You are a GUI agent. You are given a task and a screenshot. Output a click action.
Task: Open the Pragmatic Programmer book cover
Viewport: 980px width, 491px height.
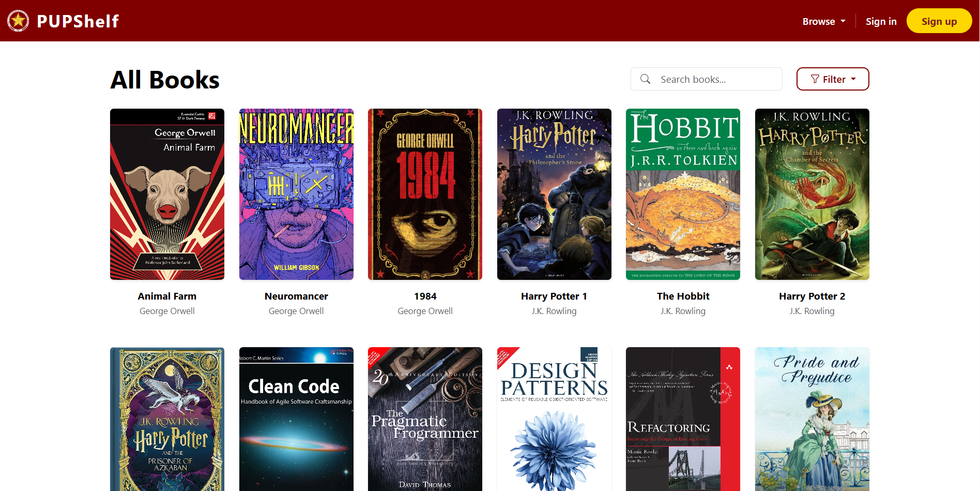pos(425,419)
